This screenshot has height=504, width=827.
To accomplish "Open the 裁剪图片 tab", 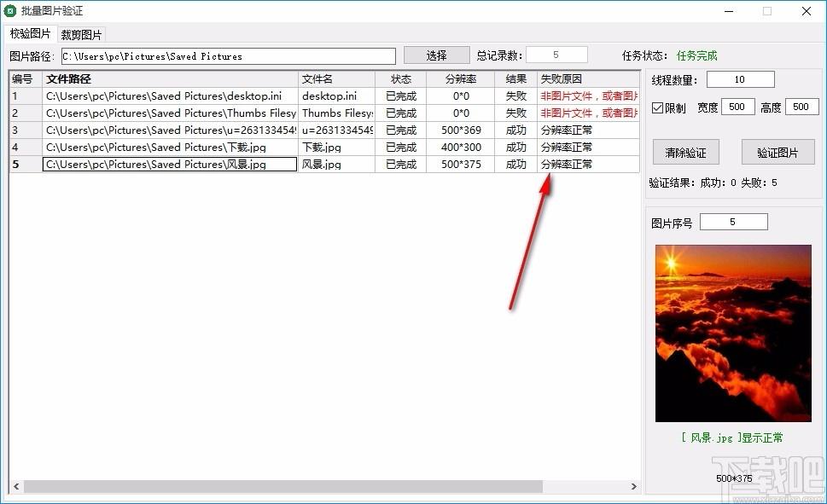I will coord(81,35).
